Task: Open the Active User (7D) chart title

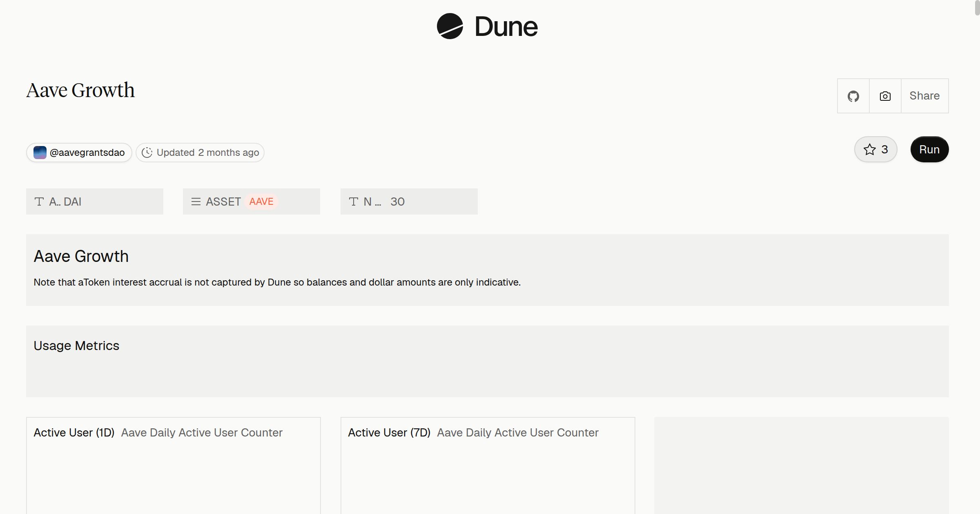Action: coord(389,432)
